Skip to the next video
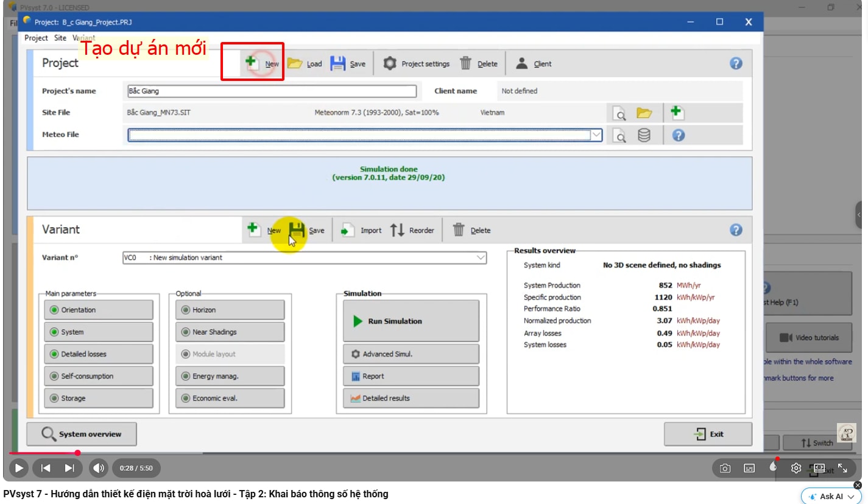 [69, 468]
